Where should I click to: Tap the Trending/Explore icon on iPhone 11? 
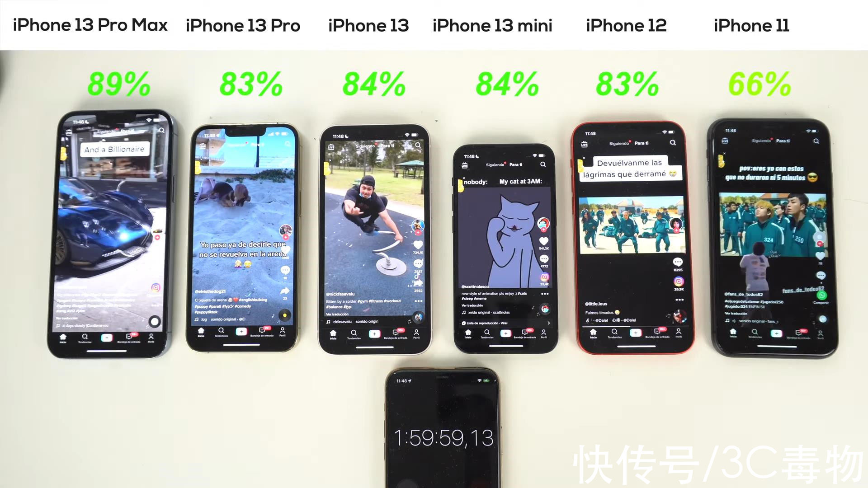coord(747,333)
